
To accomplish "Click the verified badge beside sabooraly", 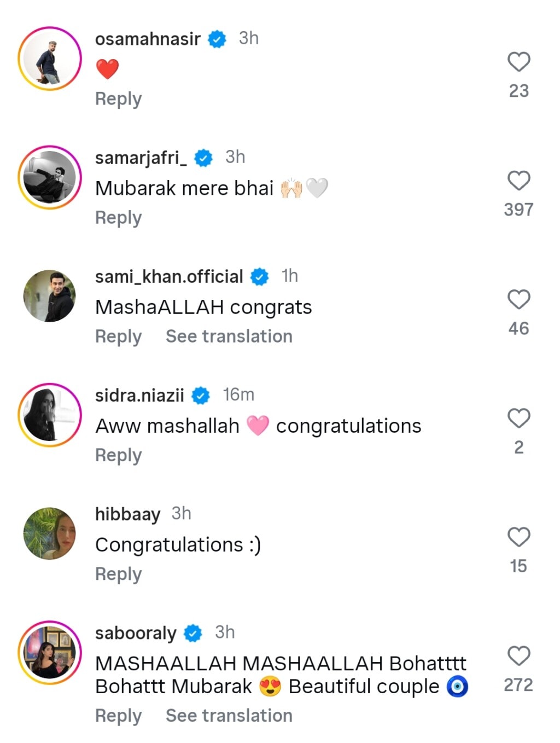I will (194, 632).
